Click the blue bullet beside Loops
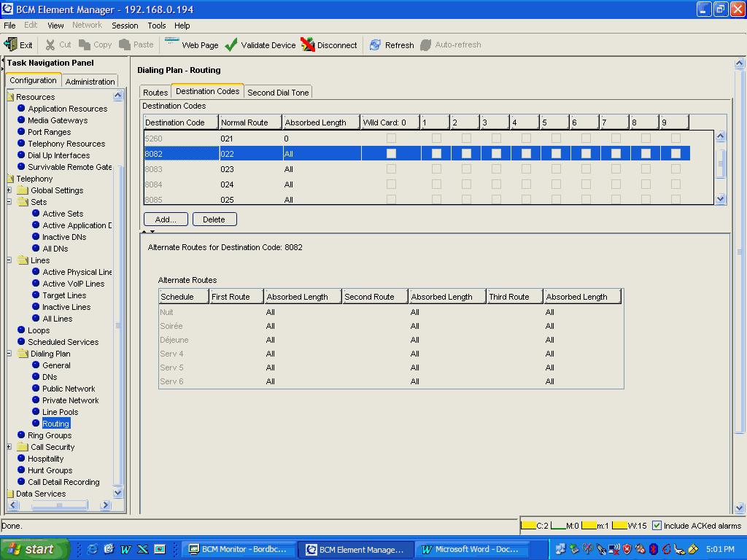The width and height of the screenshot is (747, 560). [x=21, y=330]
